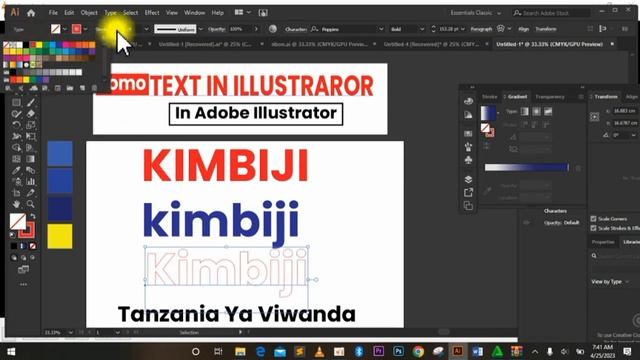The width and height of the screenshot is (640, 360).
Task: Open the Object menu
Action: pos(89,13)
